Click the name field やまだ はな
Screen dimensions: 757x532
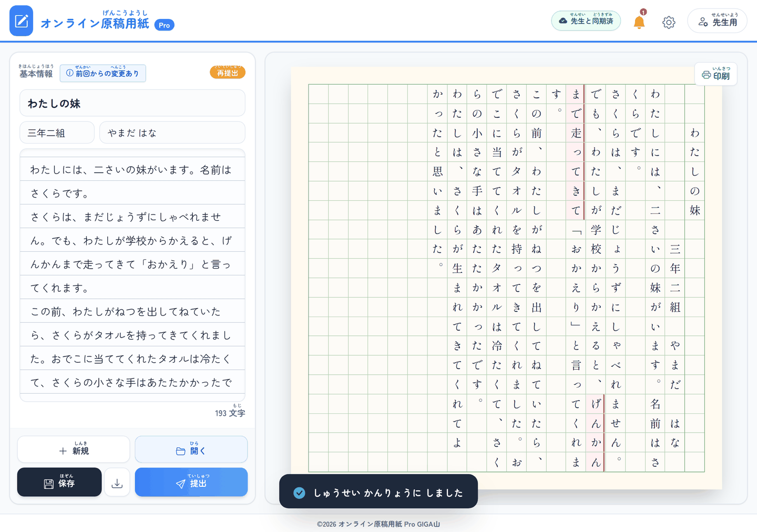(172, 132)
